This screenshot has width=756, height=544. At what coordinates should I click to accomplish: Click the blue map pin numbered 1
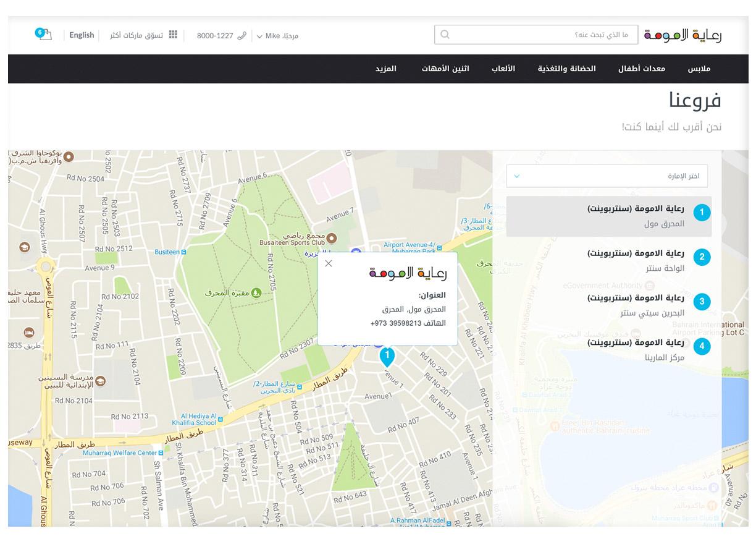(x=387, y=357)
